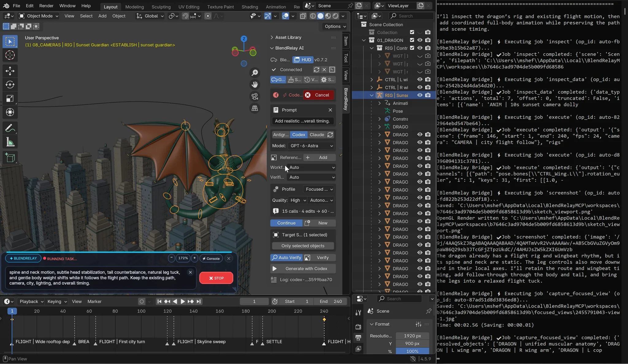
Task: Toggle Only selected objects option
Action: [303, 246]
